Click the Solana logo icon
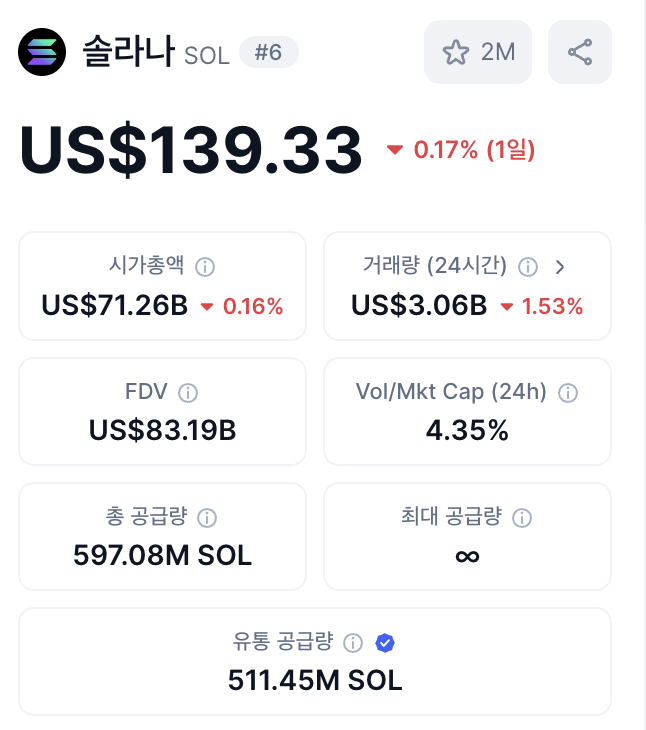 [x=42, y=52]
